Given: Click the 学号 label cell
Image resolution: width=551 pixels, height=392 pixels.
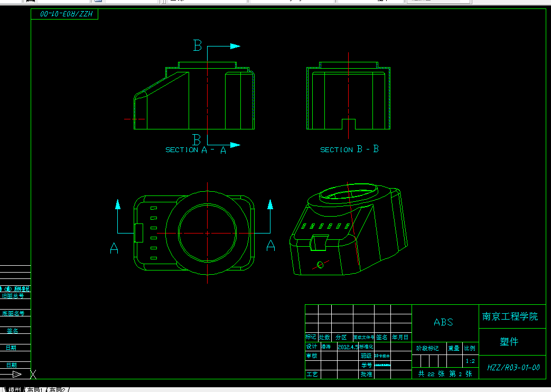Looking at the screenshot, I should [367, 365].
